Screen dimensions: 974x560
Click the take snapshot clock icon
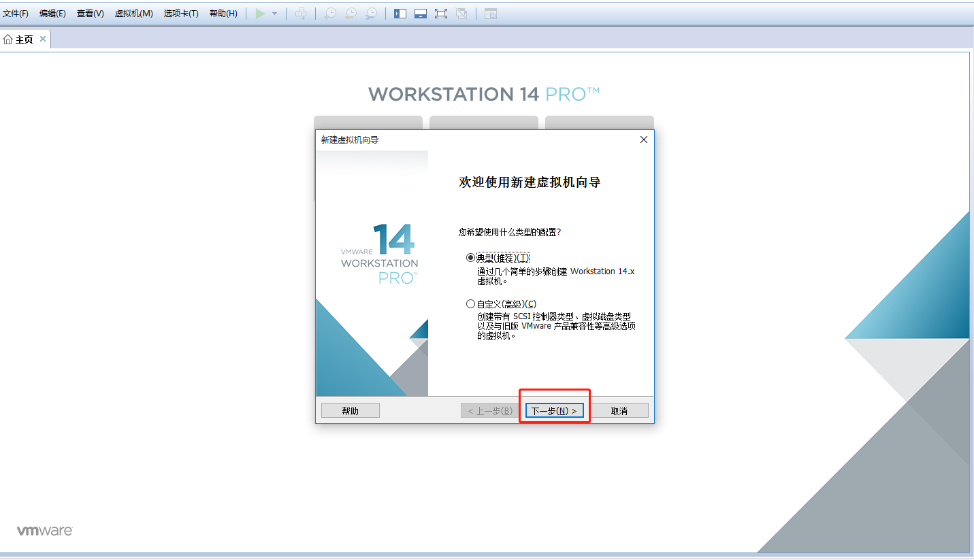[330, 14]
